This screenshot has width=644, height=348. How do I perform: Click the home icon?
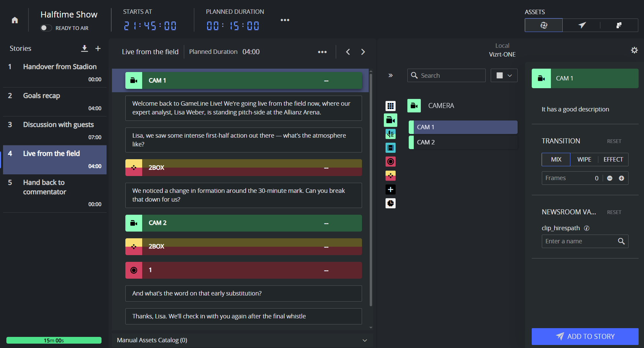point(15,20)
